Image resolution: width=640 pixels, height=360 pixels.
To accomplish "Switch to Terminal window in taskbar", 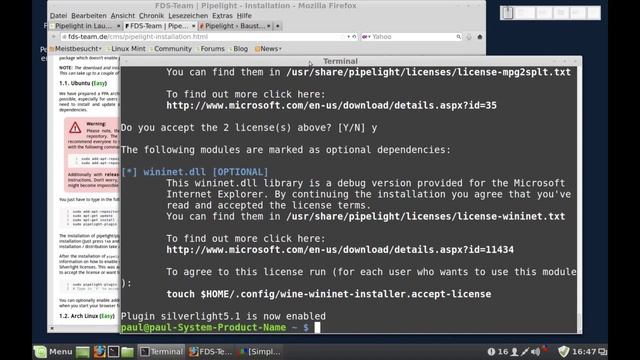I will (x=162, y=351).
